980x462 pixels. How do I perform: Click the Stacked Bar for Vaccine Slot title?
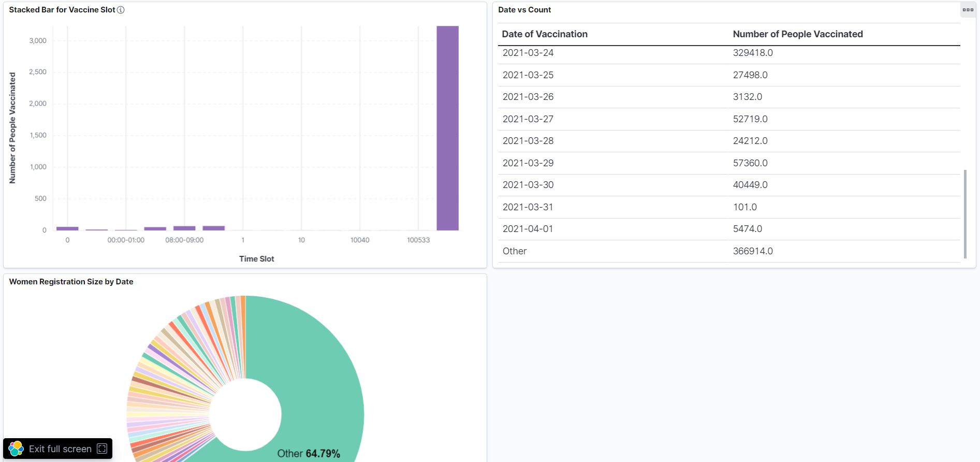[62, 10]
